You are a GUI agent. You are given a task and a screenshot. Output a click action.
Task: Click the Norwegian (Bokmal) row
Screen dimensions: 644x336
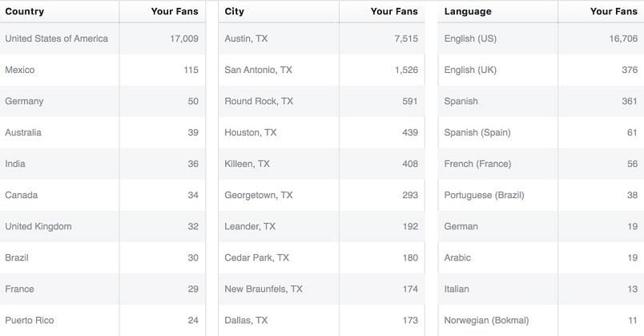coord(541,321)
